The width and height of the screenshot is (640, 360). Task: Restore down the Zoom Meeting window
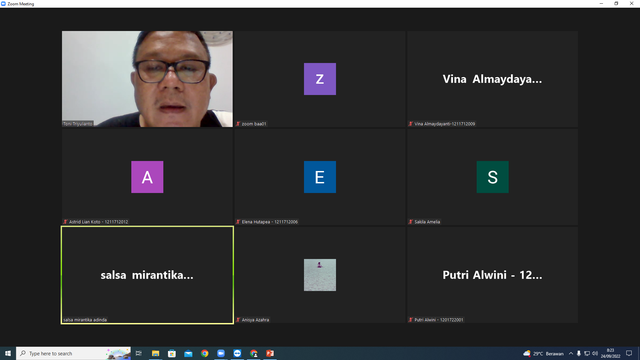coord(616,4)
